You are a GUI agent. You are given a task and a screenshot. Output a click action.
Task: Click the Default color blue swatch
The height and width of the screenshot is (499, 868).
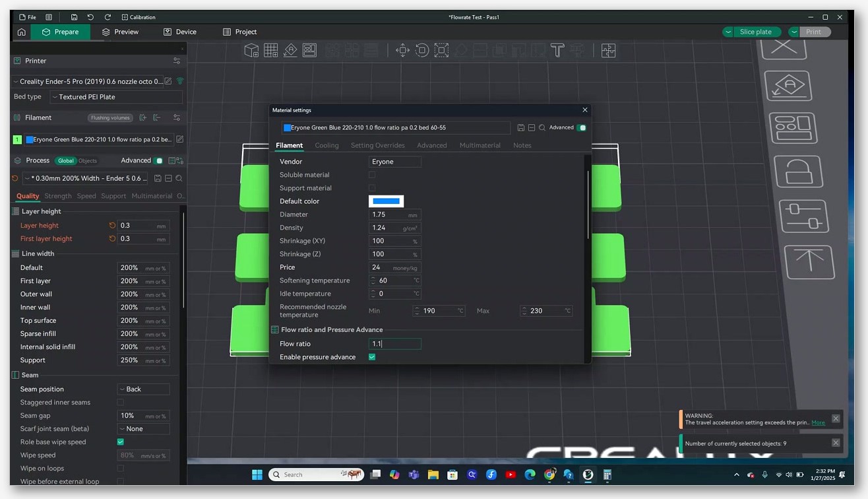[386, 201]
